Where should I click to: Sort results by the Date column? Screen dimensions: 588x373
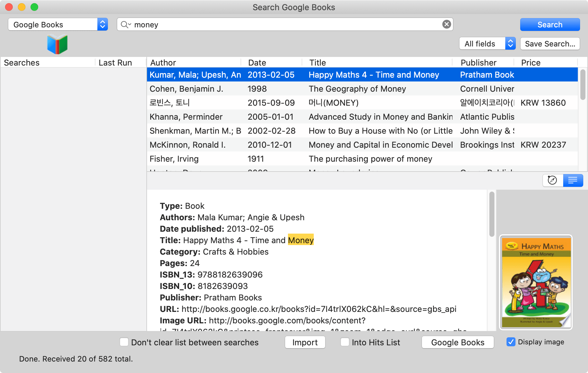click(x=271, y=62)
